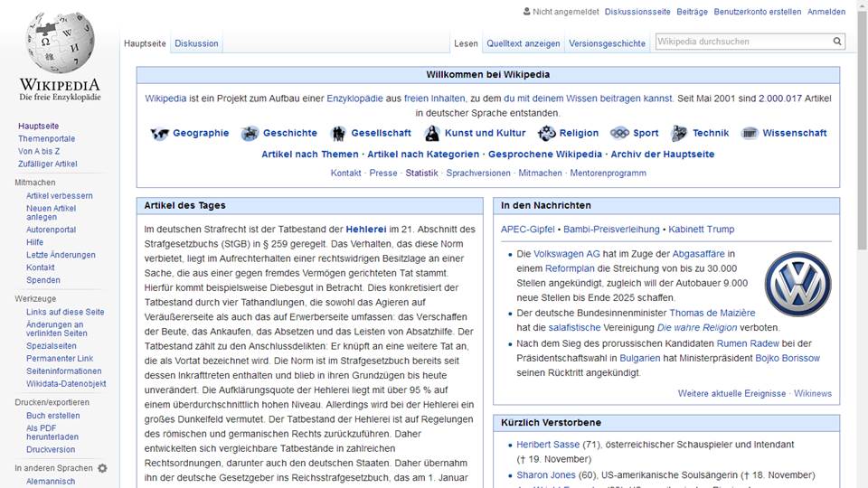868x488 pixels.
Task: Click the search magnifier icon
Action: coord(837,41)
